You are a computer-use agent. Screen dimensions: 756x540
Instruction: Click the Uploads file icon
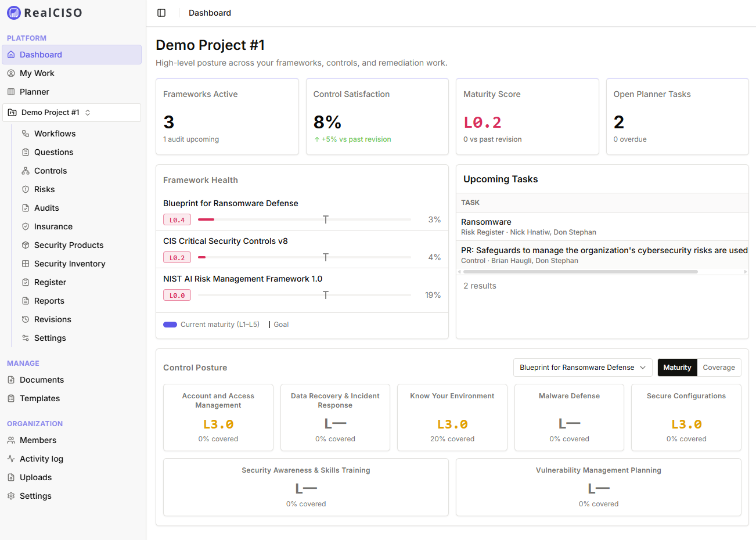[11, 477]
